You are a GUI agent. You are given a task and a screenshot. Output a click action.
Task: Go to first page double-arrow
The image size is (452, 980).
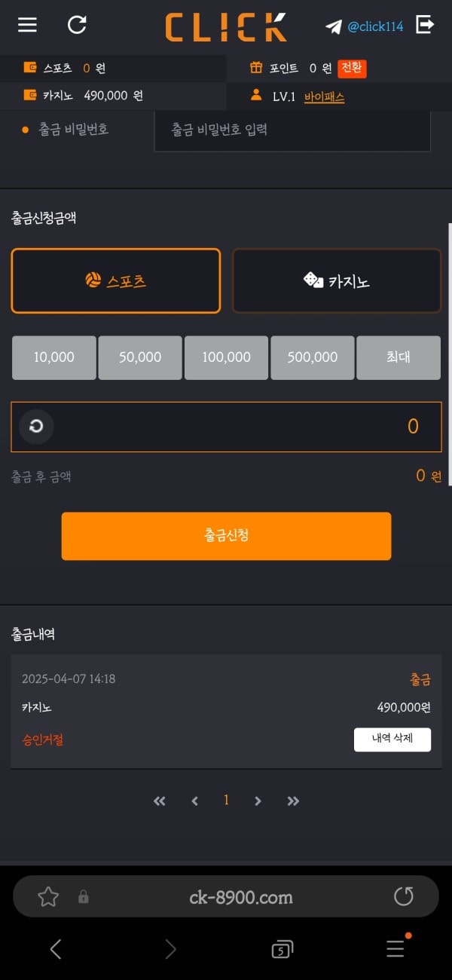tap(159, 801)
